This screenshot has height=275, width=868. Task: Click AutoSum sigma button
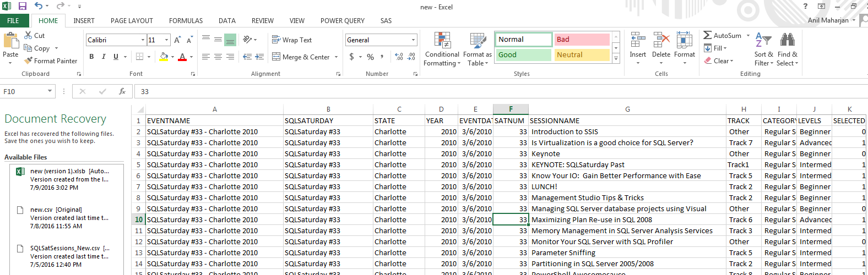point(721,35)
